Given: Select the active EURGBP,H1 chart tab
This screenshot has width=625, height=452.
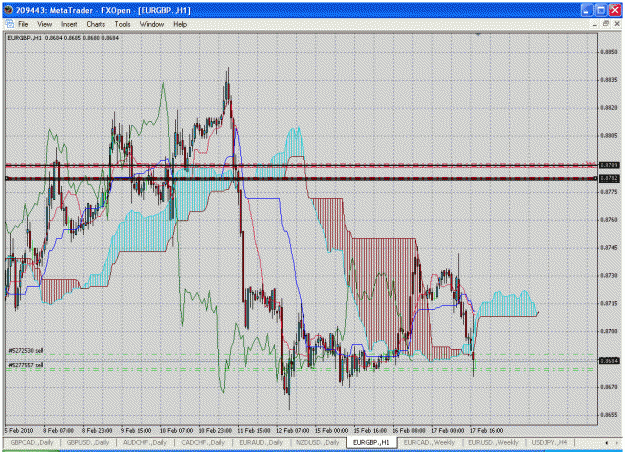Looking at the screenshot, I should 371,442.
